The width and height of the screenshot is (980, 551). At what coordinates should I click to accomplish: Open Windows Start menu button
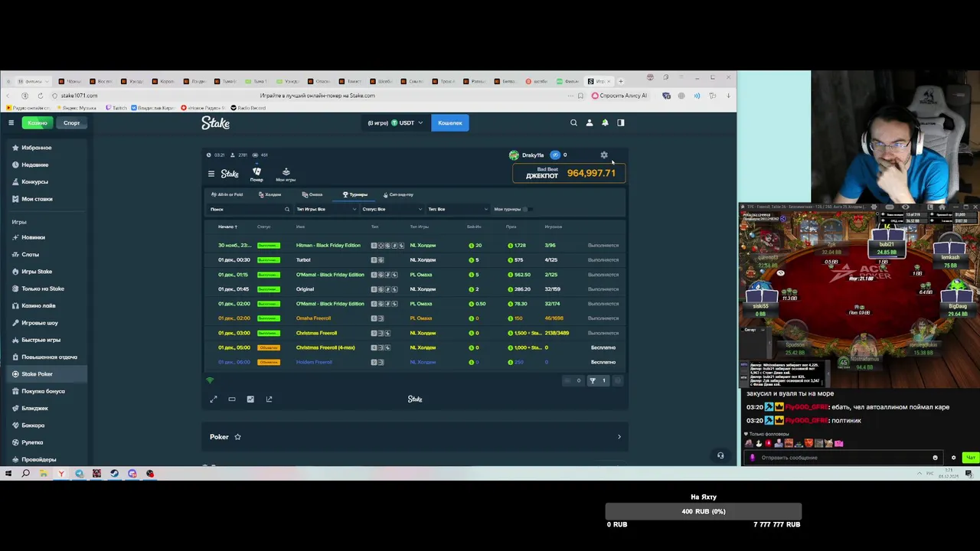tap(8, 474)
